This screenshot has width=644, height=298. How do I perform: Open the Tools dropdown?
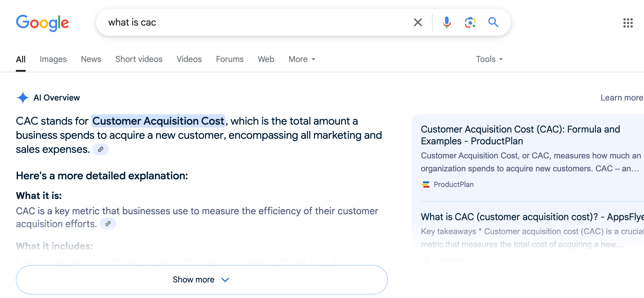click(489, 59)
